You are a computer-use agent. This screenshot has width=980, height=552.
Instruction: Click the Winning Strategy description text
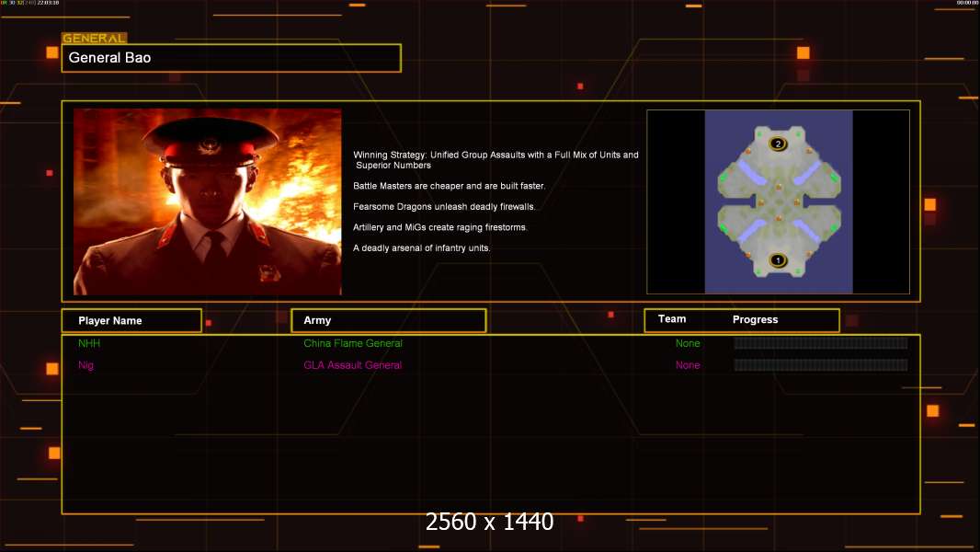point(496,160)
